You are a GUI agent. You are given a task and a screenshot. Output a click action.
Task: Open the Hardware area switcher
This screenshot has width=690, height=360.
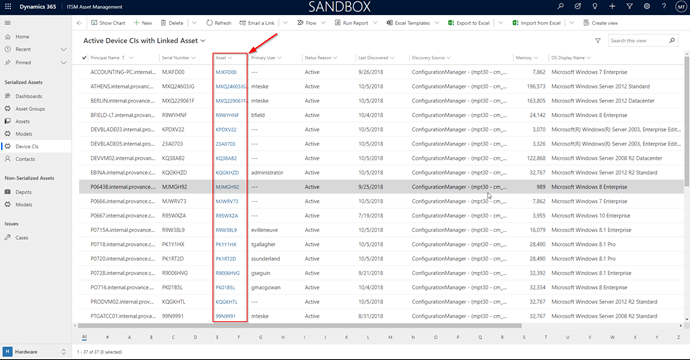tap(35, 352)
